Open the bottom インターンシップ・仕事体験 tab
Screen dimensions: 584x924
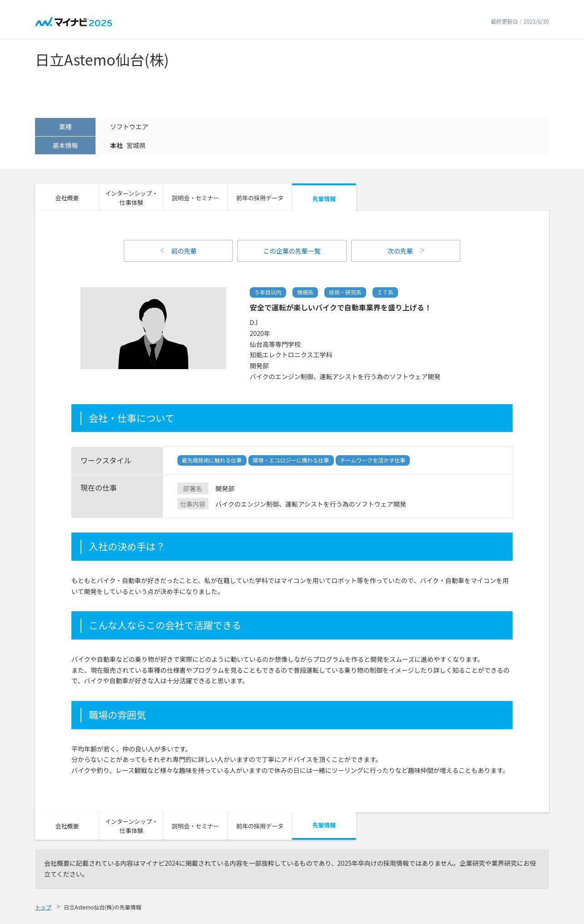point(131,826)
